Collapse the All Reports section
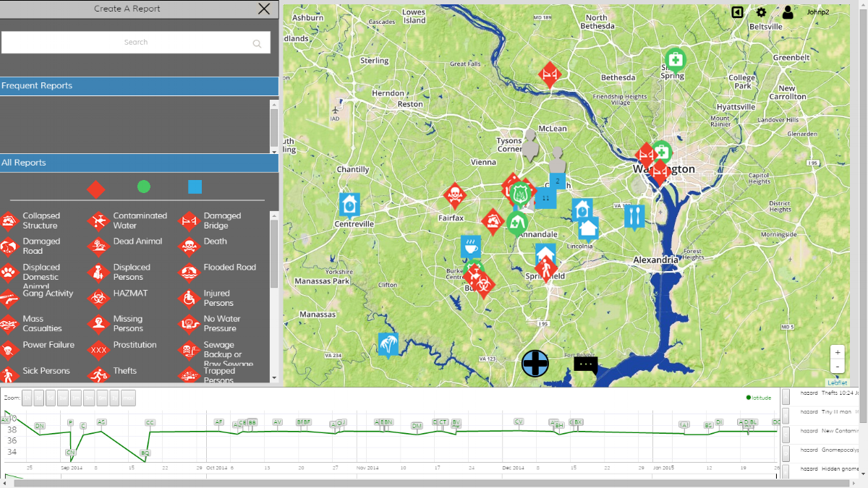The image size is (868, 488). [139, 162]
